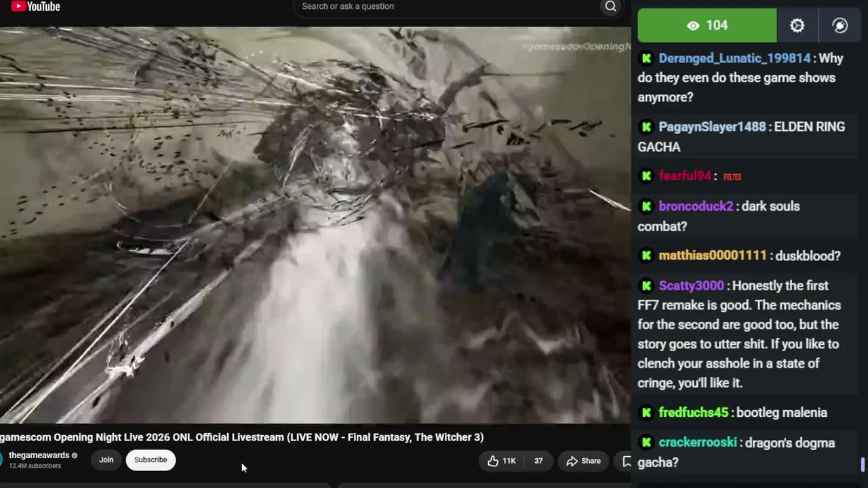Click the K badge beside Scatty3000

click(x=646, y=285)
